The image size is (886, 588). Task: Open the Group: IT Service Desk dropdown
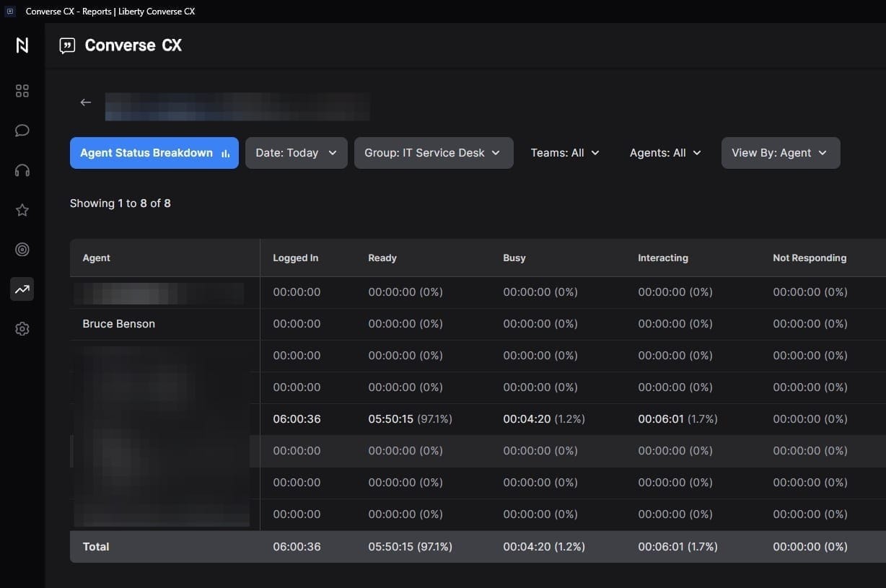[x=433, y=153]
